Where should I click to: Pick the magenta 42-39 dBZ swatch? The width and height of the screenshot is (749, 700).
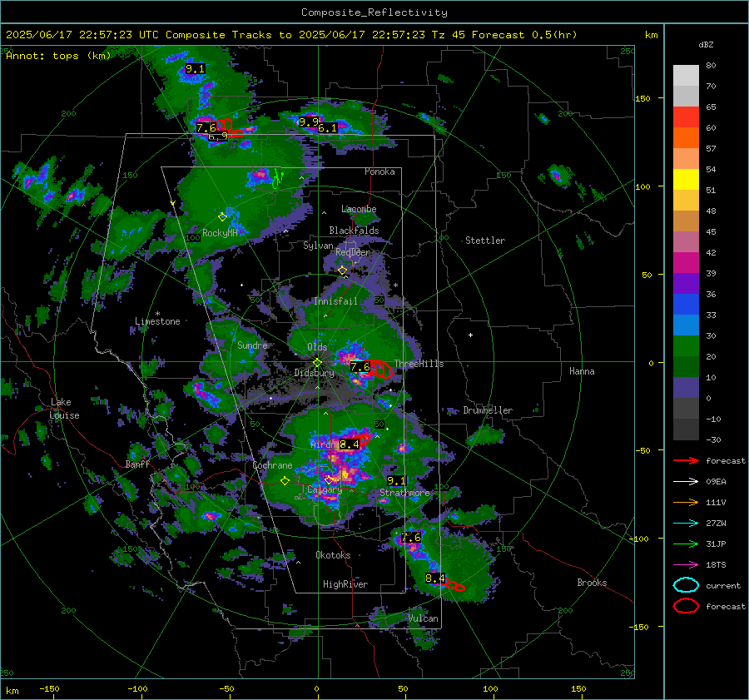[686, 263]
